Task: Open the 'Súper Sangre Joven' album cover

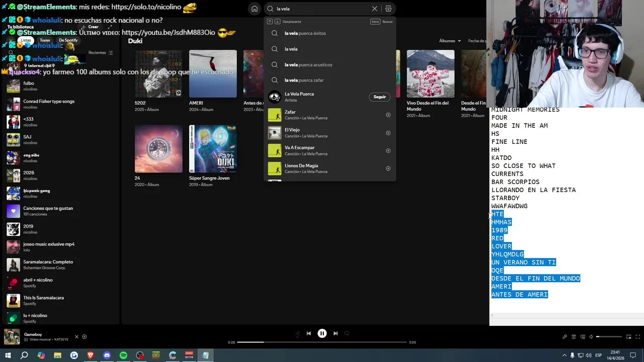Action: (x=213, y=149)
